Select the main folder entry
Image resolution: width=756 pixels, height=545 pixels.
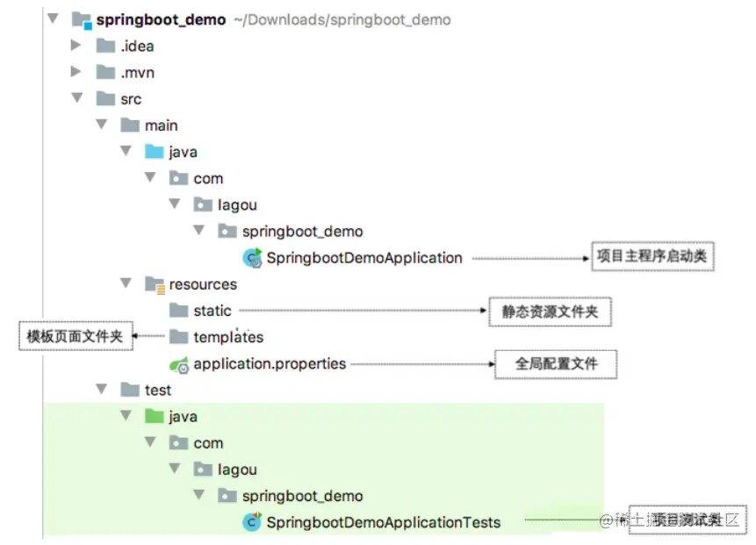coord(149,125)
